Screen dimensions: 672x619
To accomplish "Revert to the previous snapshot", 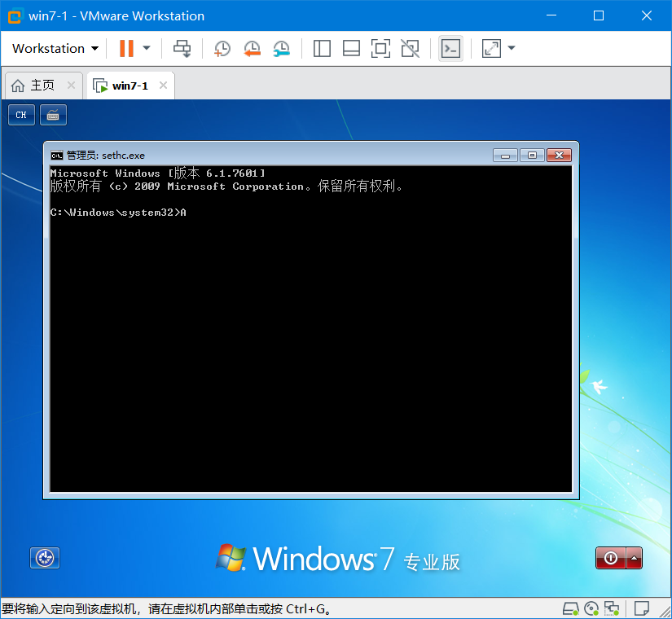I will [x=252, y=48].
